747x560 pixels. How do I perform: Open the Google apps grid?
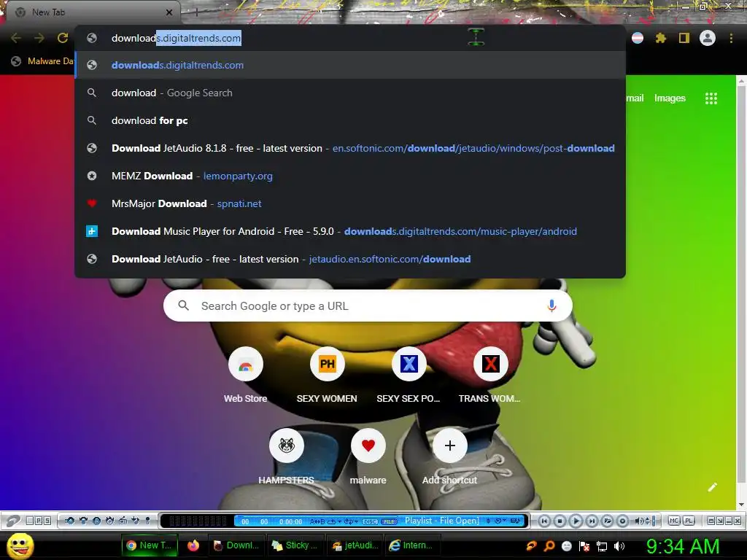click(x=711, y=98)
